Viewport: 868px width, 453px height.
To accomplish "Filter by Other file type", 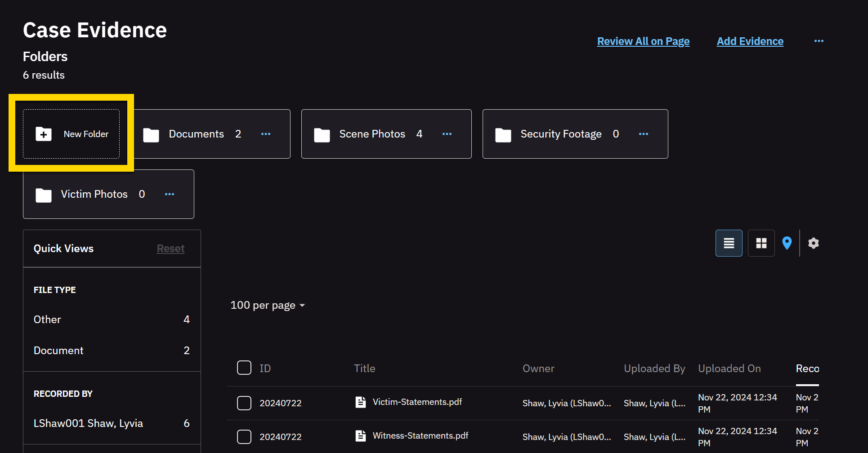I will pyautogui.click(x=47, y=320).
